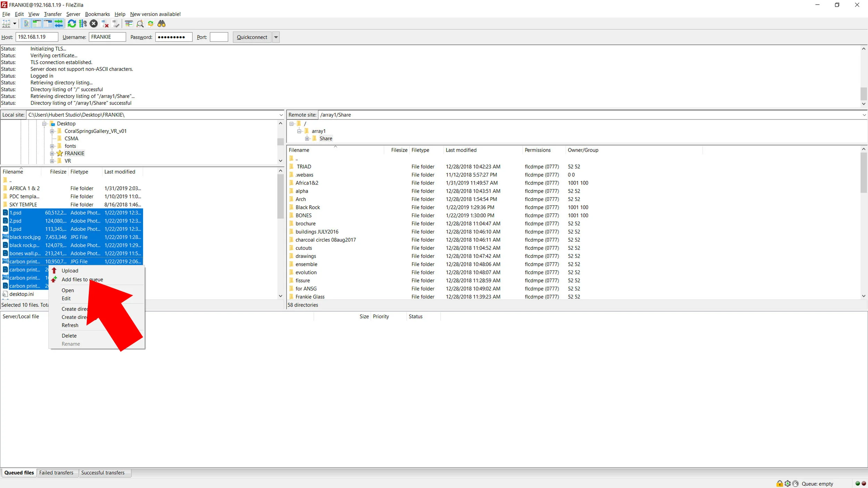Click the Disconnect from server icon
Image resolution: width=868 pixels, height=488 pixels.
click(105, 24)
